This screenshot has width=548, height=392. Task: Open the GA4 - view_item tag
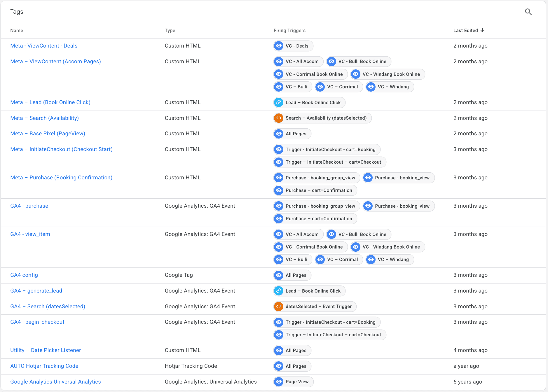[x=30, y=234]
